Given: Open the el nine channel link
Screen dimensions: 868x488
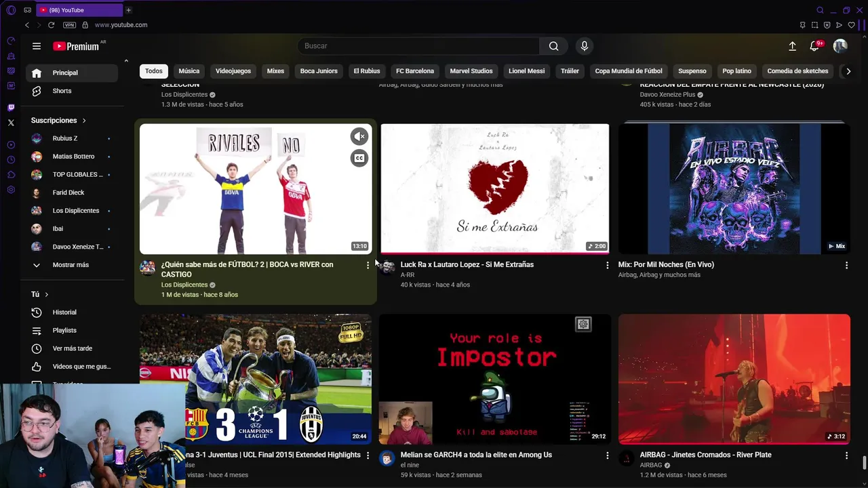Looking at the screenshot, I should (411, 466).
